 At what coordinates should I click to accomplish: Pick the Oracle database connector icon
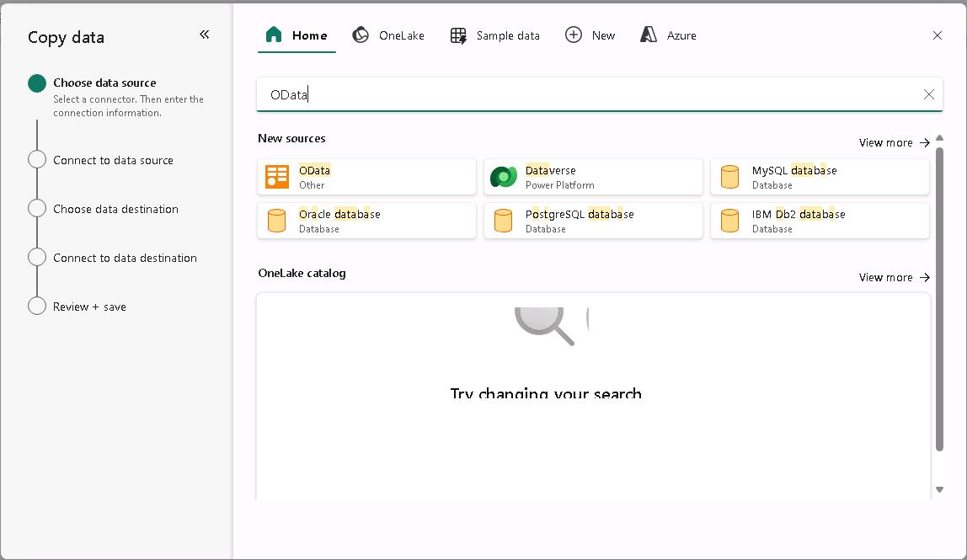click(277, 221)
